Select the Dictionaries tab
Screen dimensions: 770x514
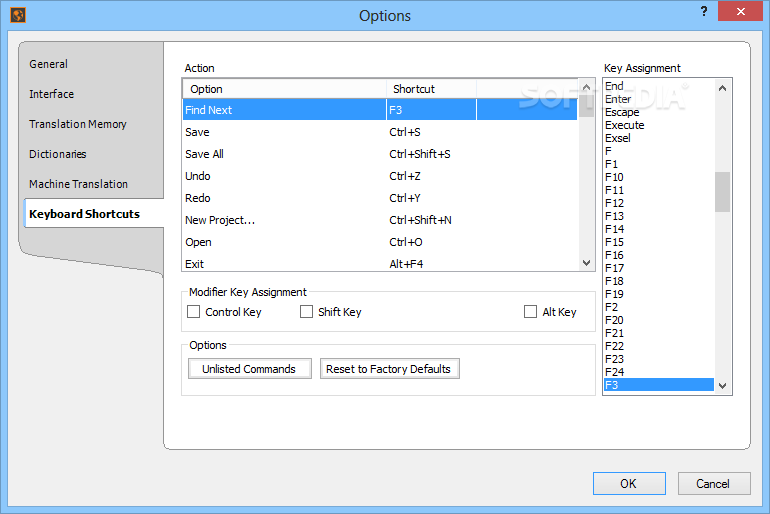coord(57,154)
